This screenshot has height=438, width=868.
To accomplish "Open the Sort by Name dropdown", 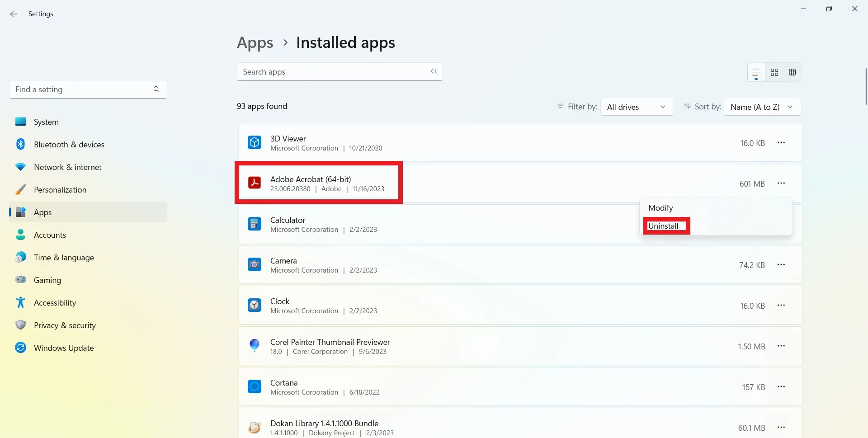I will 762,107.
